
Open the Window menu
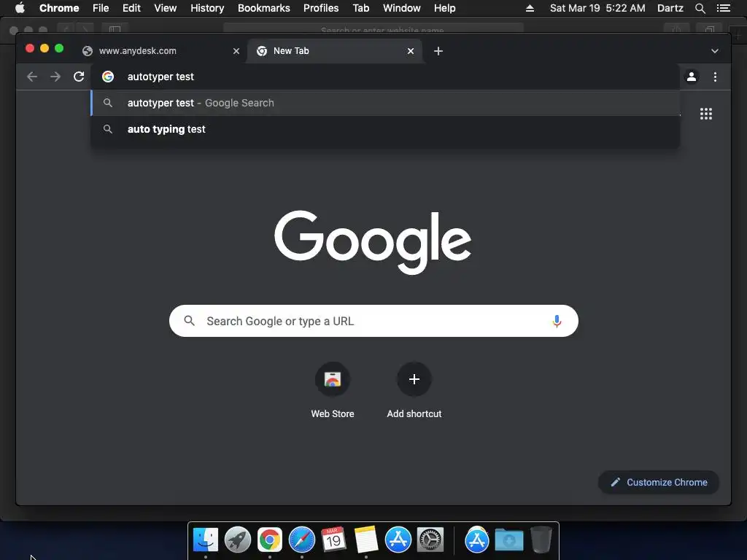(x=402, y=8)
